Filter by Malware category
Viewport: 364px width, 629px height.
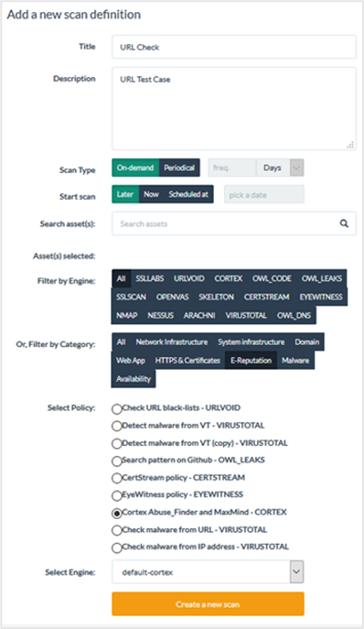coord(295,360)
